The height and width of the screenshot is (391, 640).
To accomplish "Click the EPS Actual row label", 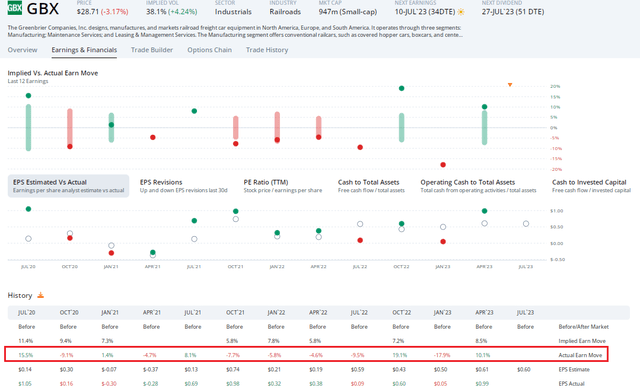I will point(571,384).
